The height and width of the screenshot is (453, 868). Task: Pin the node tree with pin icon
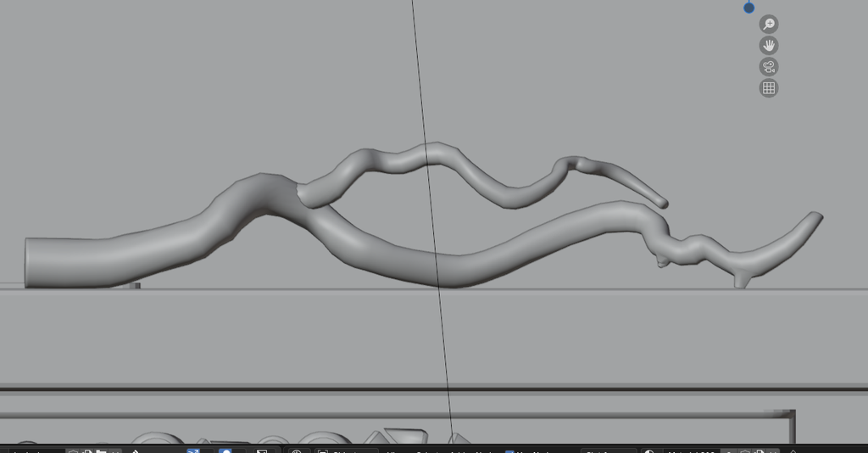click(x=794, y=450)
